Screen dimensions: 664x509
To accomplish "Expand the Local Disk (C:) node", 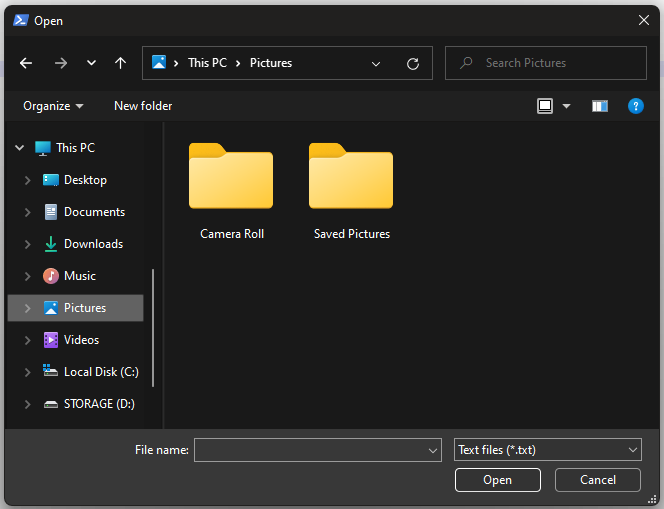I will tap(28, 372).
